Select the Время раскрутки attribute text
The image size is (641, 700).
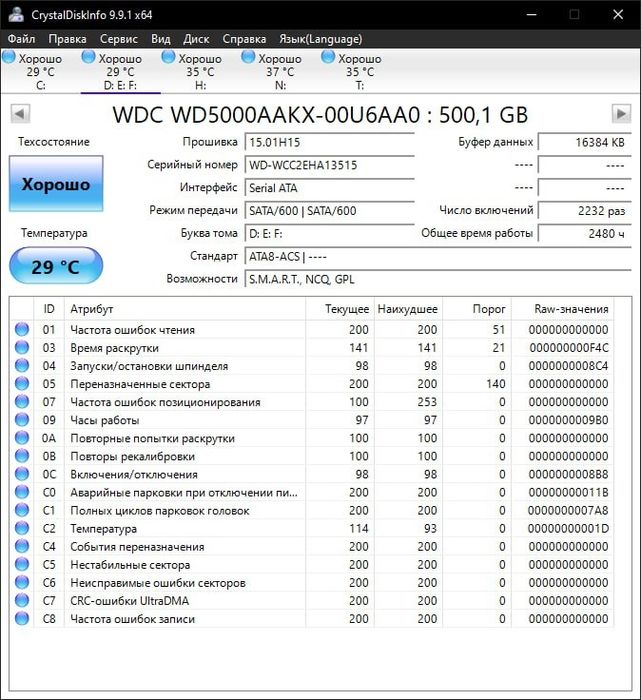coord(114,348)
